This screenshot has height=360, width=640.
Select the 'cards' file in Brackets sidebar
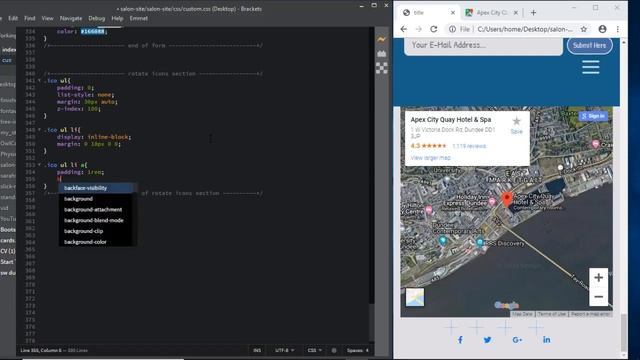[7, 240]
